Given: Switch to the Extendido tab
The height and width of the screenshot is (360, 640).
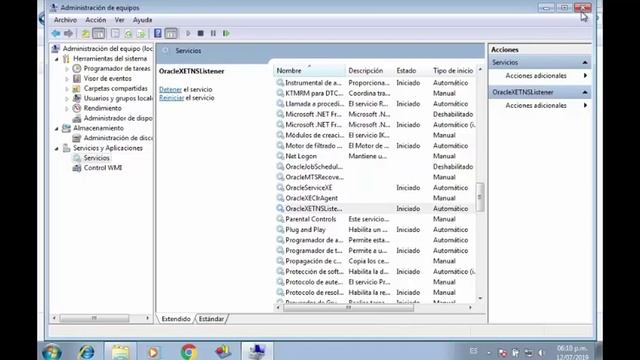Looking at the screenshot, I should point(176,319).
